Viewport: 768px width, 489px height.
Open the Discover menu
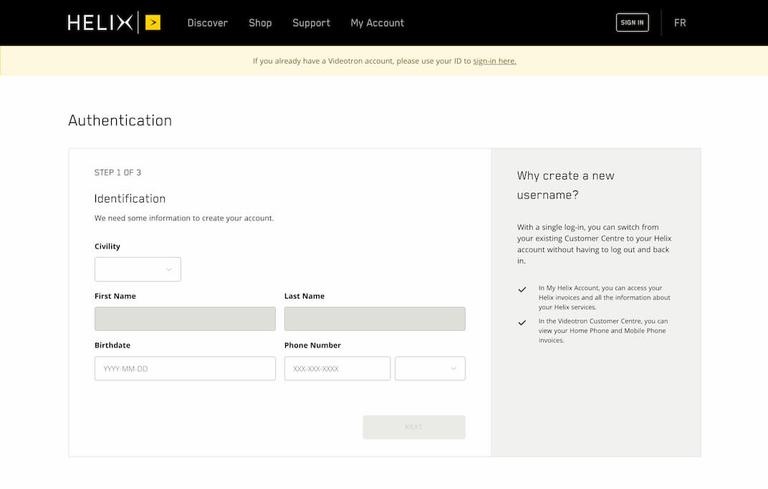click(207, 23)
